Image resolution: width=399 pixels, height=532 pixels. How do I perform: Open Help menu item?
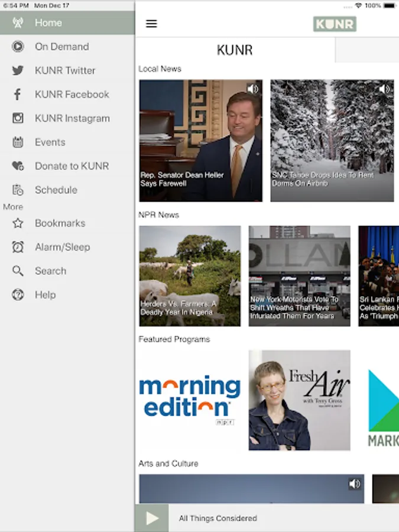pos(67,295)
